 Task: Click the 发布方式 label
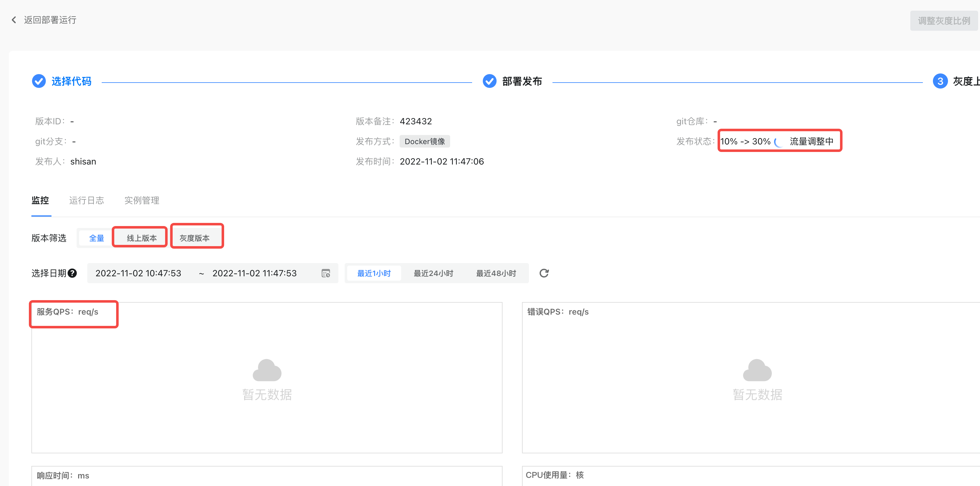click(x=375, y=141)
